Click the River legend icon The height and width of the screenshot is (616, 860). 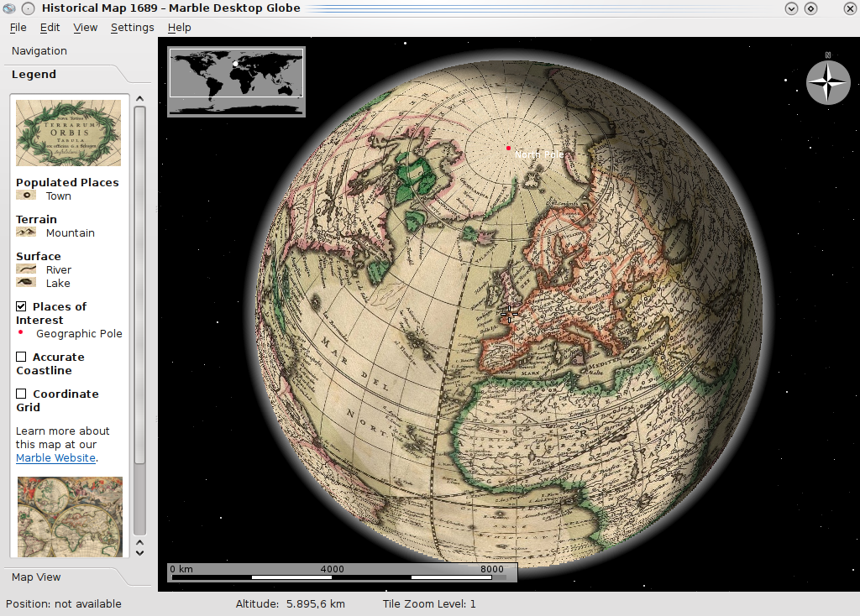[x=26, y=269]
